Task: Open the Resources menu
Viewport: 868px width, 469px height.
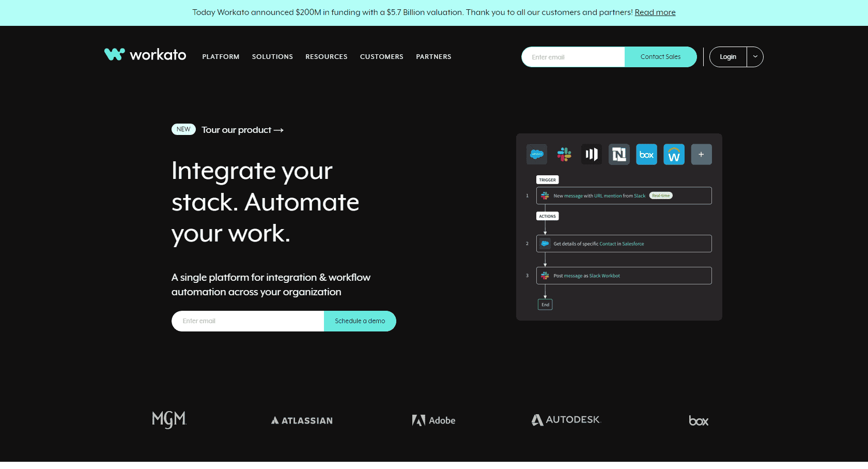Action: (327, 57)
